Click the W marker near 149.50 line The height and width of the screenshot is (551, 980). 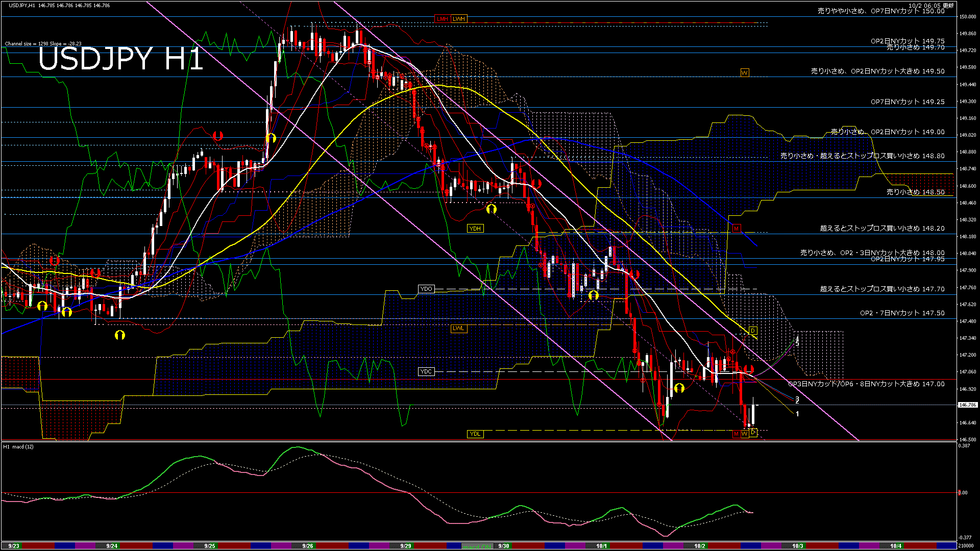pos(744,73)
